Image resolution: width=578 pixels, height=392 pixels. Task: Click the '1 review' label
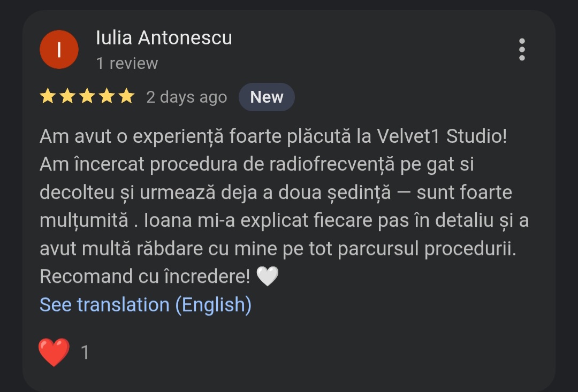pyautogui.click(x=127, y=63)
